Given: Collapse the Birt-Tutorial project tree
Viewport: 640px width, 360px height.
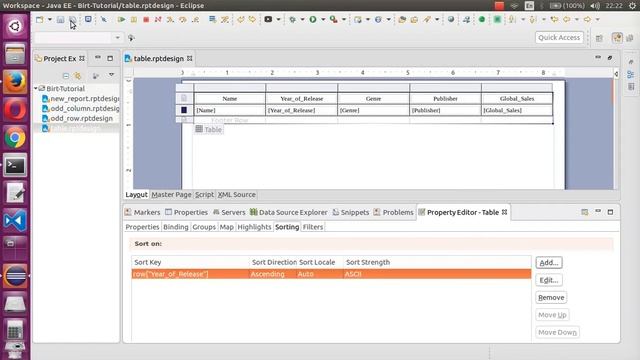Looking at the screenshot, I should tap(36, 88).
